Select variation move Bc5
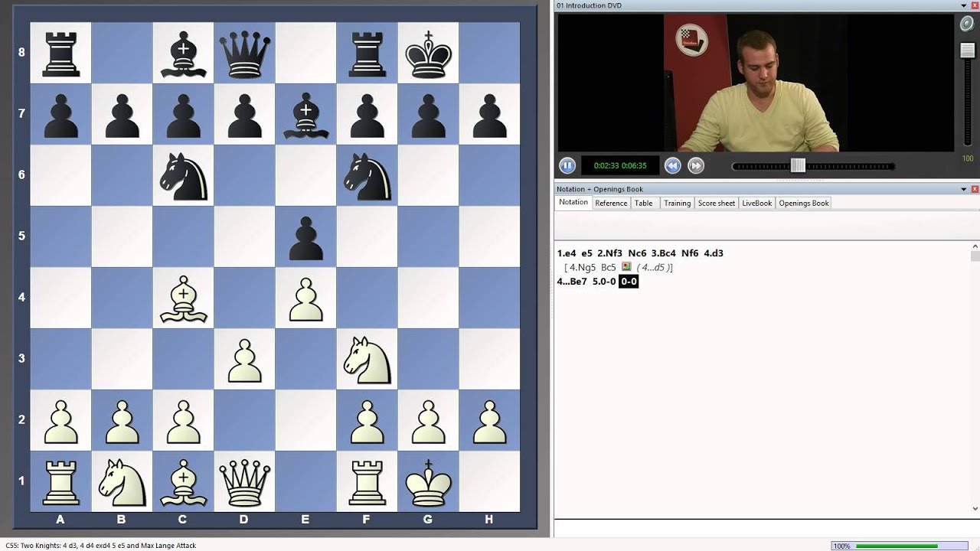980x551 pixels. [609, 268]
